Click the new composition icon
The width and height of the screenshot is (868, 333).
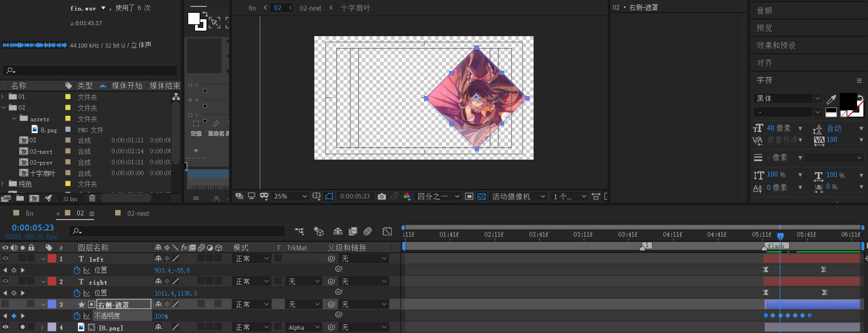click(x=34, y=198)
